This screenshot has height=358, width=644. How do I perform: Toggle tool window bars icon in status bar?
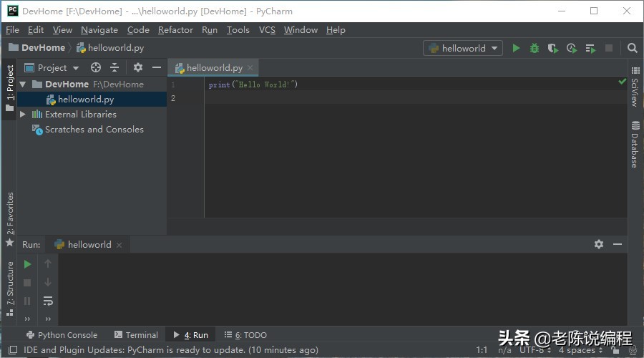tap(12, 350)
